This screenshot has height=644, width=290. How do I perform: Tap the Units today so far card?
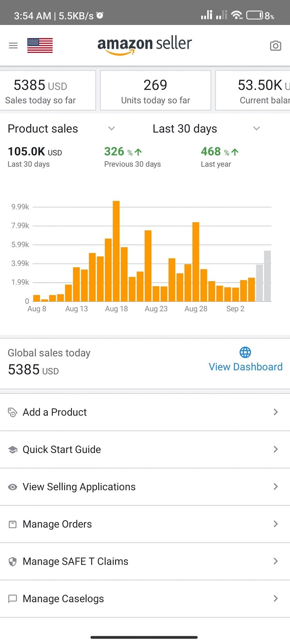click(155, 91)
